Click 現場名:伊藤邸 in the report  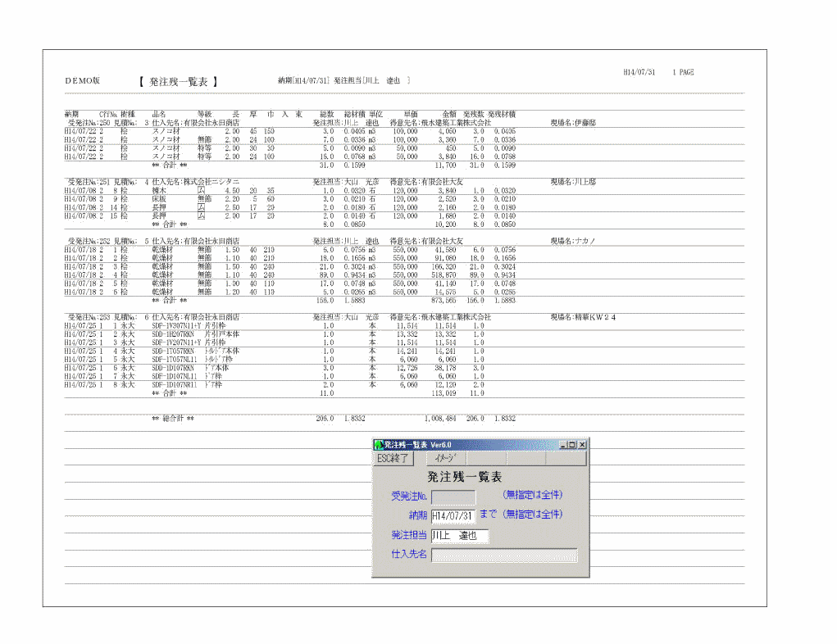point(573,123)
